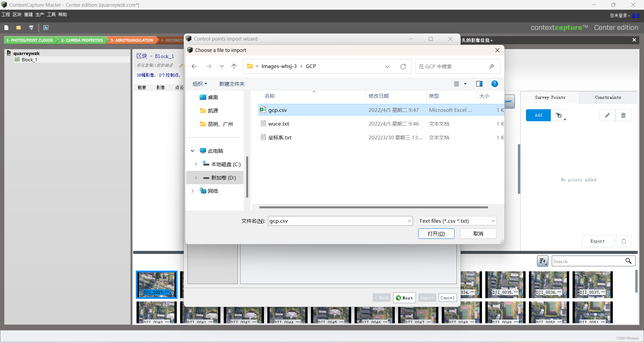This screenshot has width=644, height=343.
Task: Select the DJI_0027 photo thumbnail
Action: pos(156,285)
